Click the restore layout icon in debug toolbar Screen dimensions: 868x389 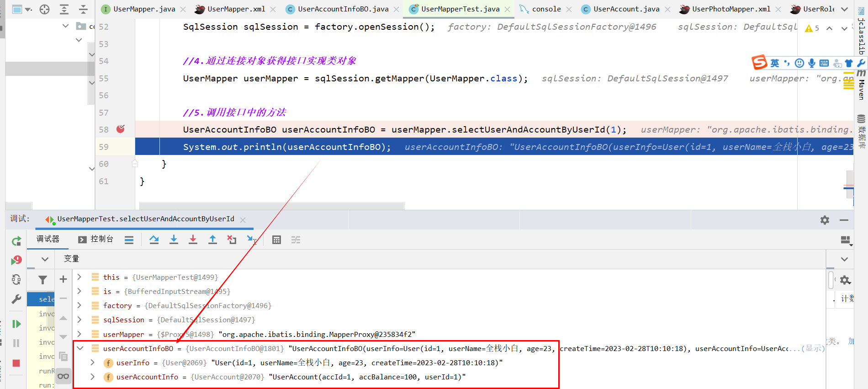[x=846, y=240]
